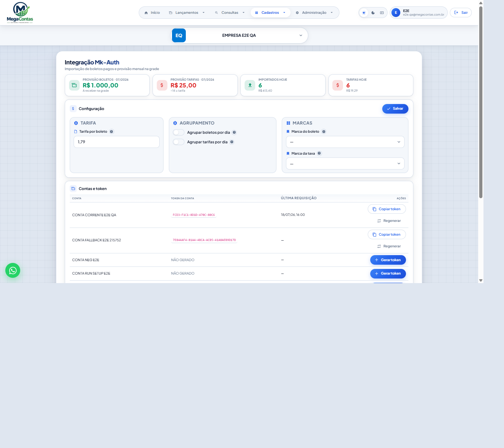Expand the Administração menu arrow
The width and height of the screenshot is (504, 448).
(332, 13)
